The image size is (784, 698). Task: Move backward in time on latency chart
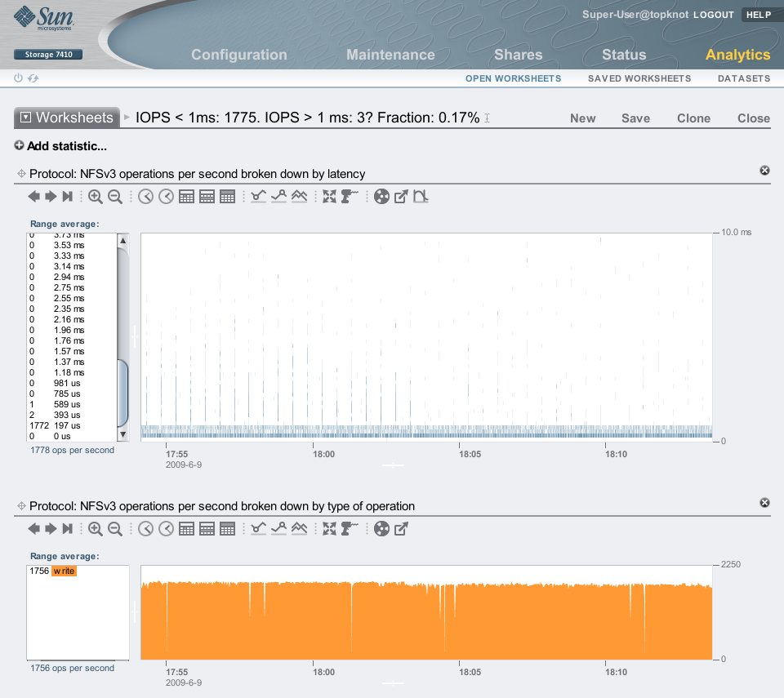coord(33,197)
